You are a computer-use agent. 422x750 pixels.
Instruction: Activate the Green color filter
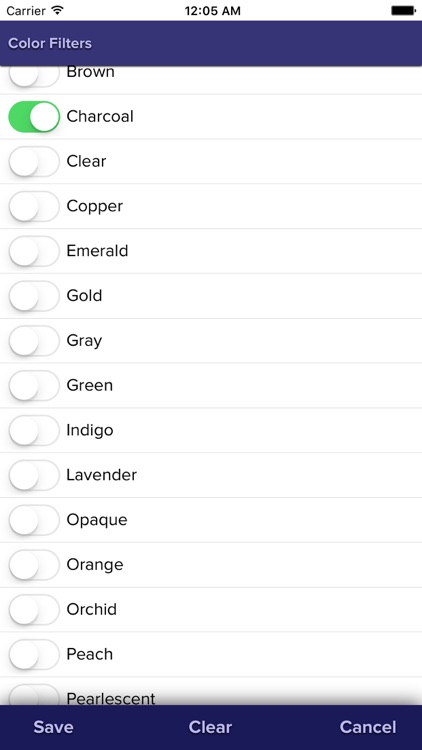click(x=34, y=386)
